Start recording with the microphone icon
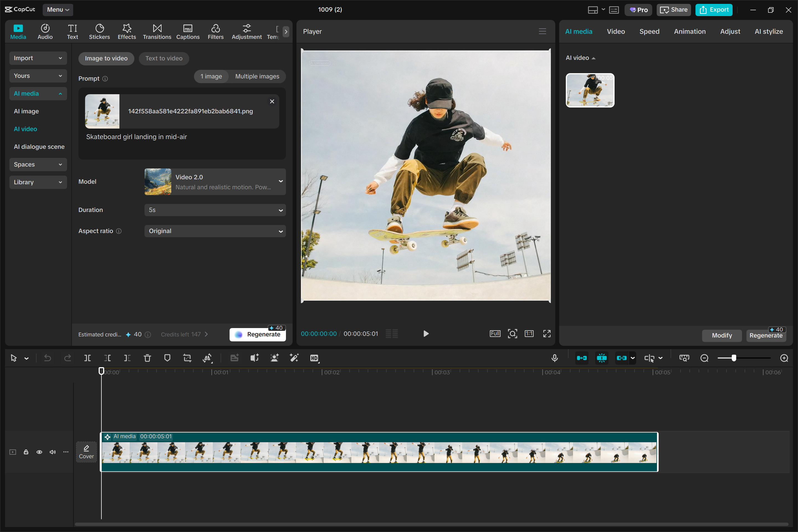 tap(554, 358)
